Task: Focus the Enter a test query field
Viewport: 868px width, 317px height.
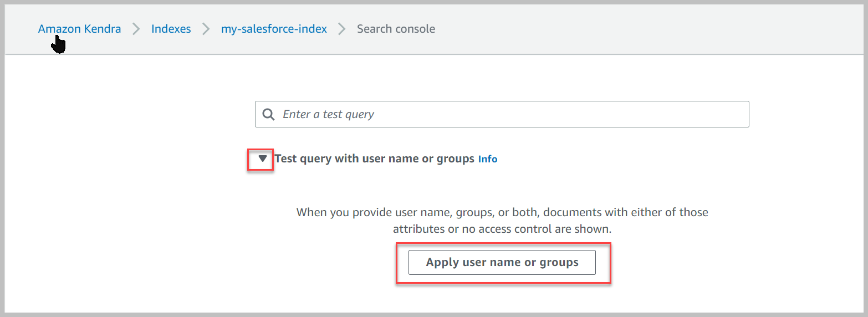Action: pos(510,114)
